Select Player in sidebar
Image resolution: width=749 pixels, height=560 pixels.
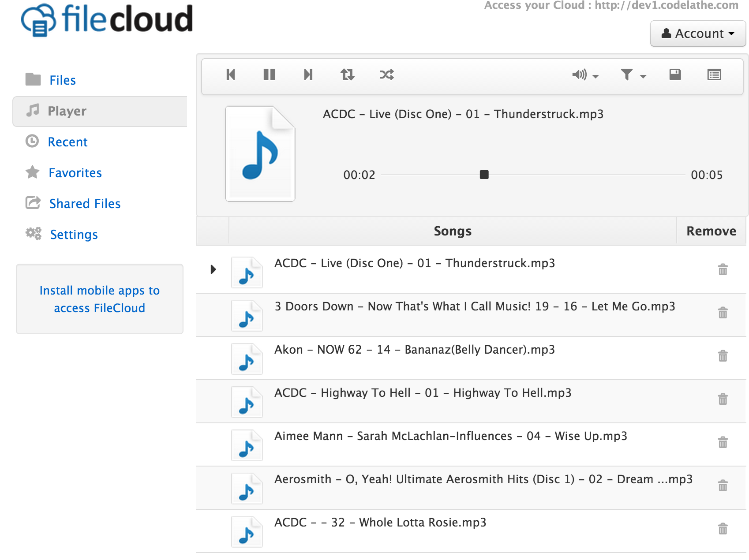click(100, 111)
